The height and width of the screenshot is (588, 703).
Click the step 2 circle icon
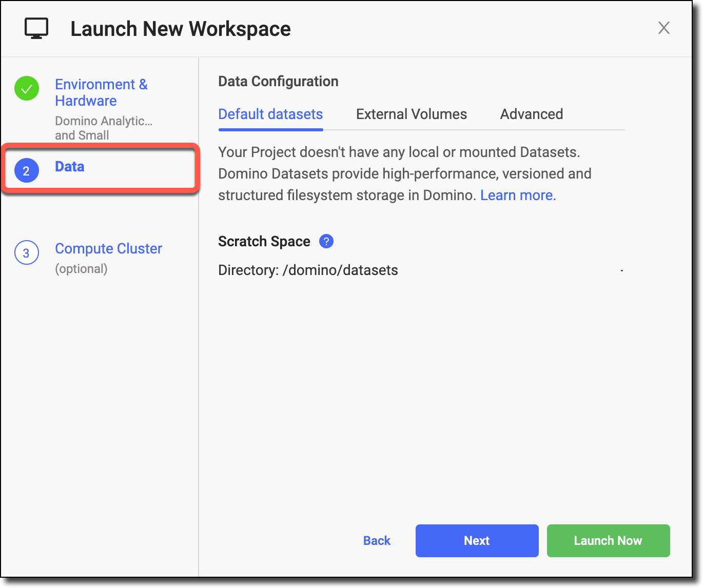(x=27, y=170)
